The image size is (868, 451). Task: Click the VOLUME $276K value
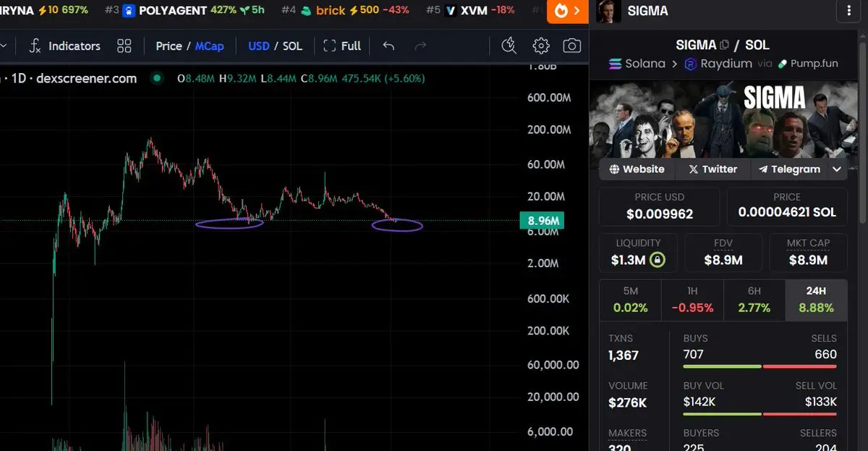628,403
